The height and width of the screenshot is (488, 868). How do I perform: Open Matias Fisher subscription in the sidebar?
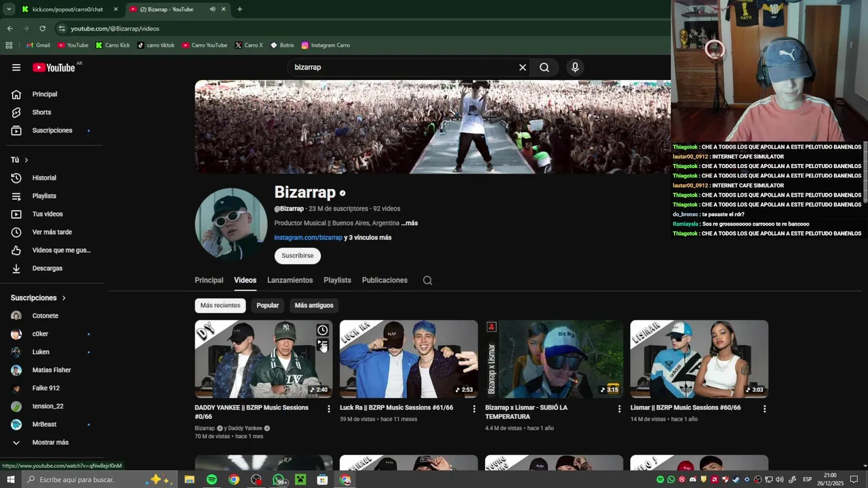click(52, 370)
